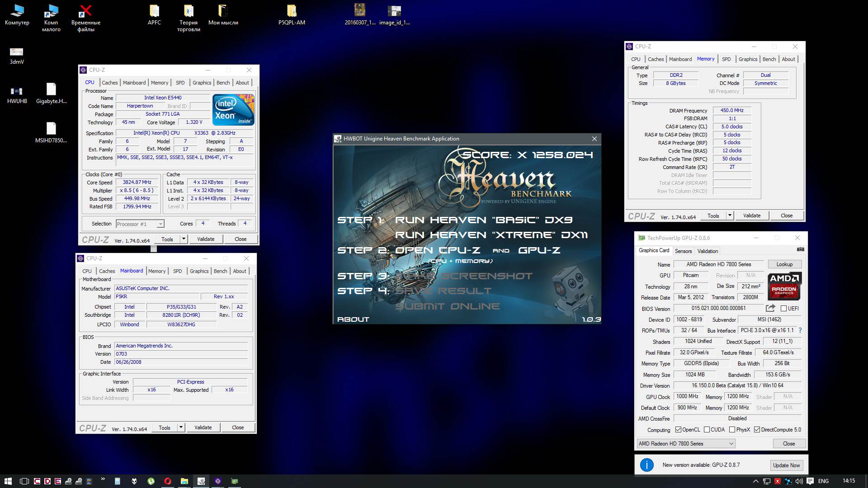The width and height of the screenshot is (868, 488).
Task: Select the Мои мысли folder icon
Action: (x=223, y=15)
